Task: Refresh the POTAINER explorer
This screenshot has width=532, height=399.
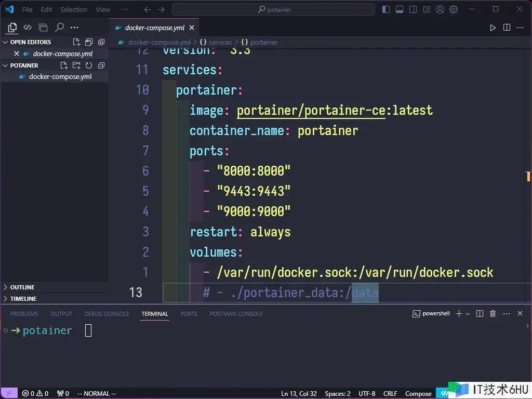Action: click(x=89, y=65)
